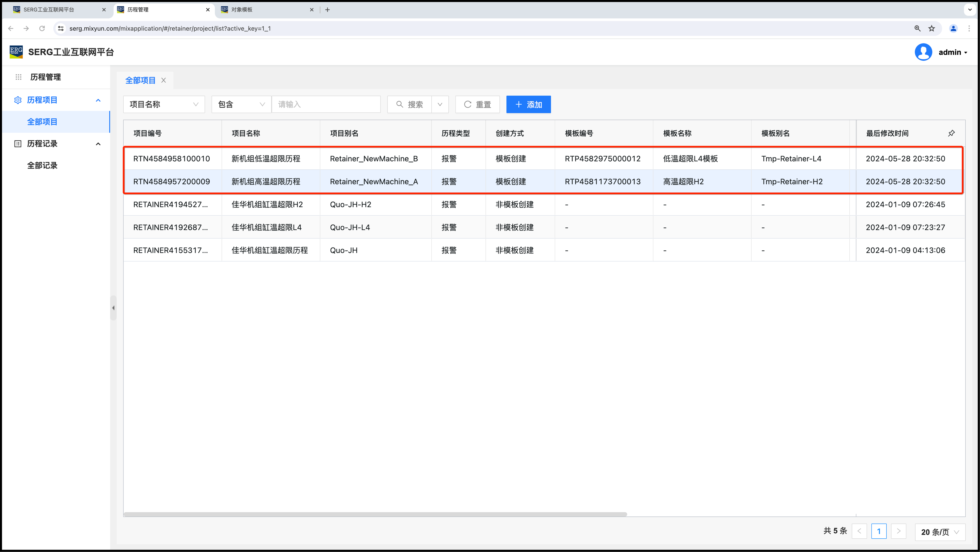Click the browser zoom magnifier icon
The height and width of the screenshot is (552, 980).
[x=917, y=29]
